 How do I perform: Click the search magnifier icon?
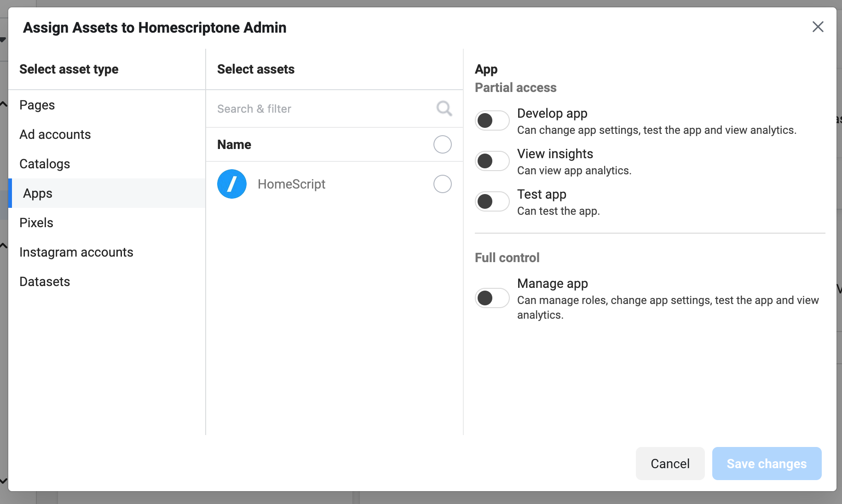coord(444,109)
